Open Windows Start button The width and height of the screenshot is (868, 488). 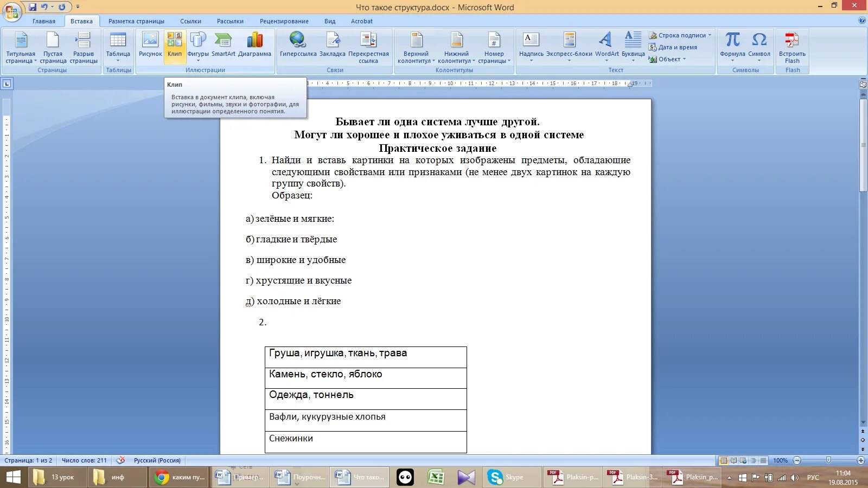[x=13, y=477]
